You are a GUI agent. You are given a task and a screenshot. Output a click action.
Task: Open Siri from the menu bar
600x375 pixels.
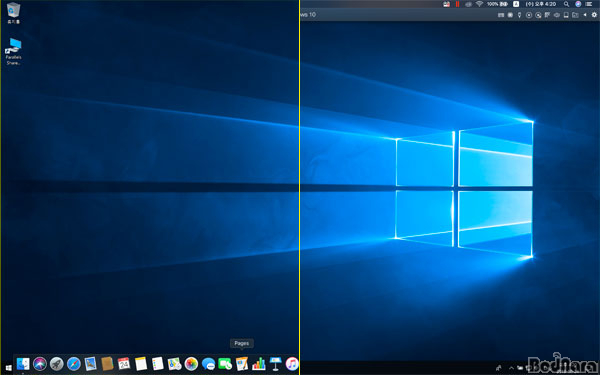pyautogui.click(x=578, y=4)
